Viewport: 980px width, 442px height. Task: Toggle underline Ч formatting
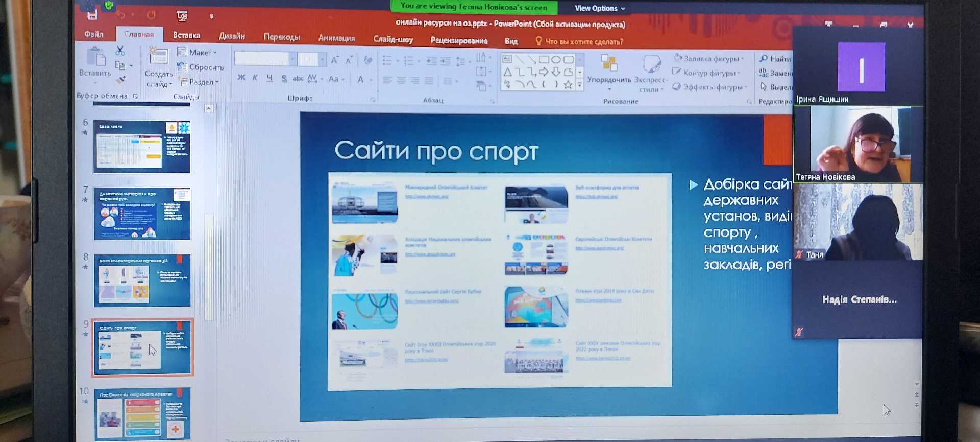tap(269, 78)
